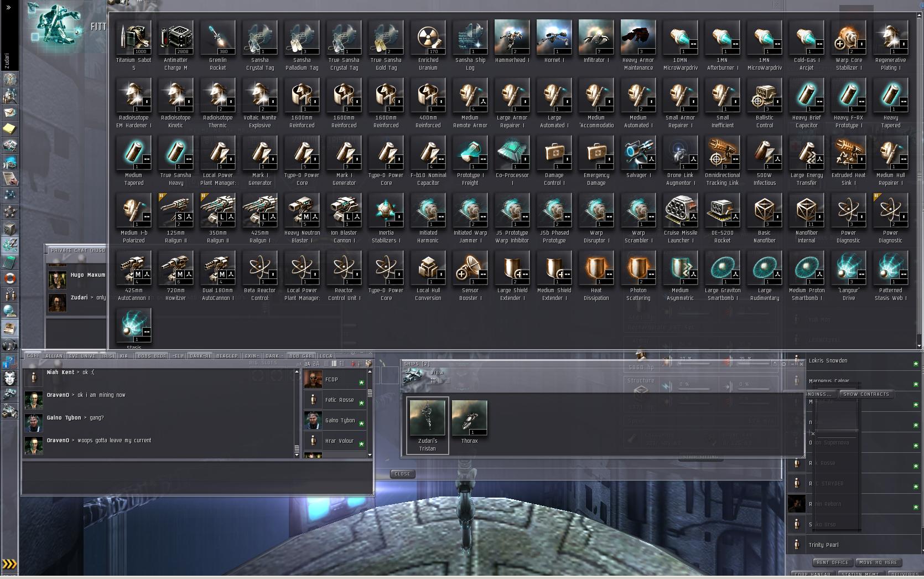Select the Antimatter Charge M item

coord(175,46)
